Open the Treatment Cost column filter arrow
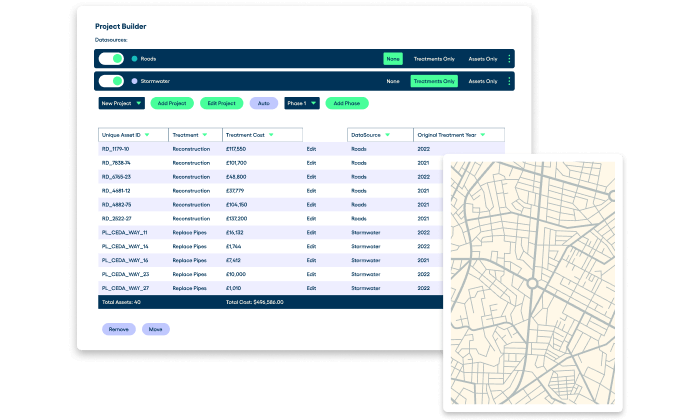This screenshot has width=700, height=420. [x=271, y=135]
